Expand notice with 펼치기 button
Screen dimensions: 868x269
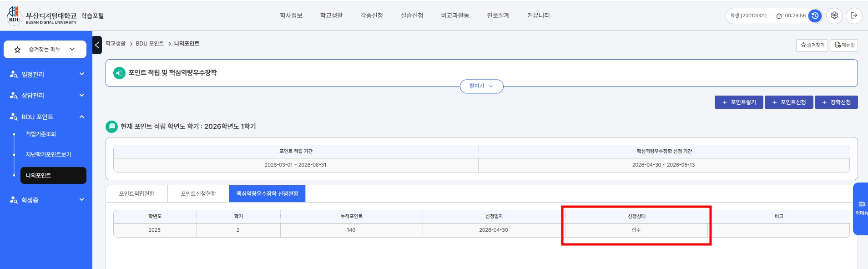pos(481,86)
